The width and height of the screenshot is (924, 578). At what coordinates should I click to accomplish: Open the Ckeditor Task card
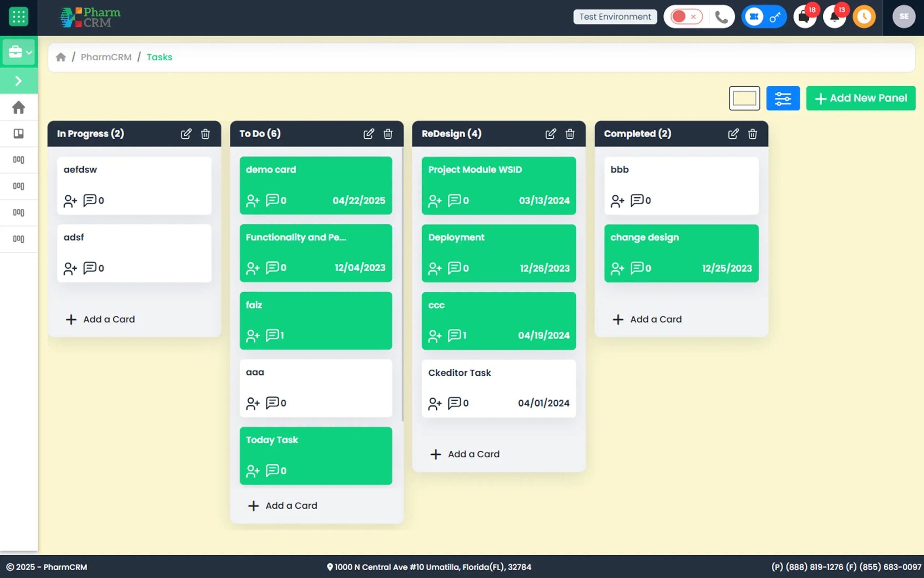[499, 388]
